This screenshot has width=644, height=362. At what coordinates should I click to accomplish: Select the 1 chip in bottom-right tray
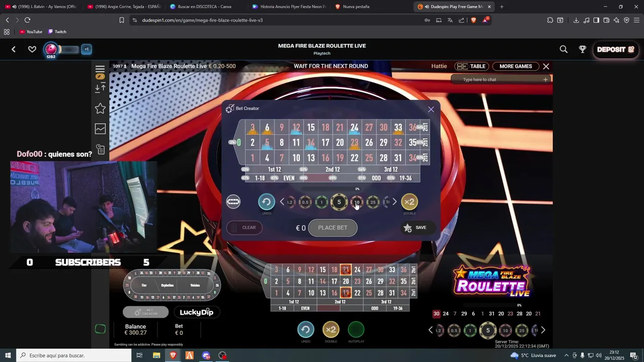470,330
